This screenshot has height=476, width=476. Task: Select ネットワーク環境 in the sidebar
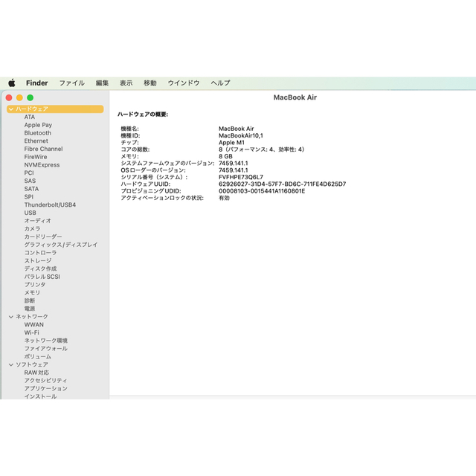coord(46,341)
